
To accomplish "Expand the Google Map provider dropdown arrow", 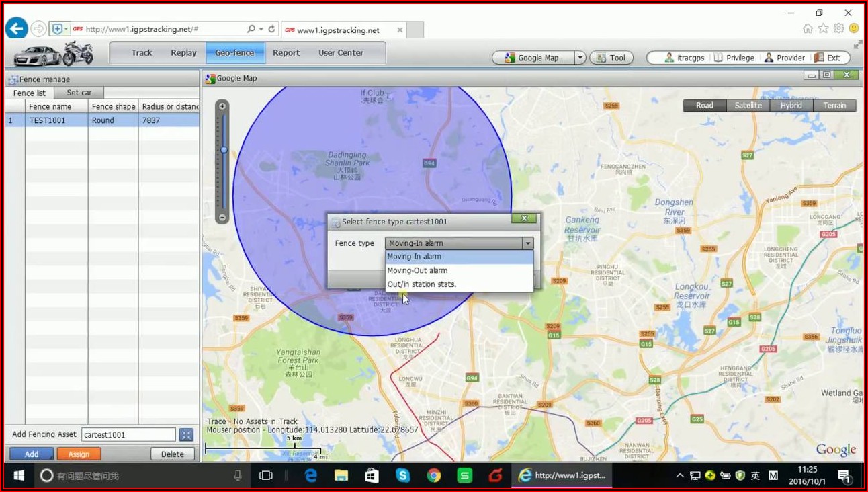I will click(x=580, y=58).
